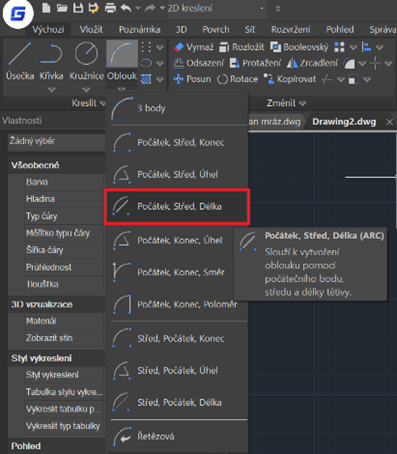The image size is (397, 454).
Task: Select the Úsečka line tool
Action: [20, 61]
